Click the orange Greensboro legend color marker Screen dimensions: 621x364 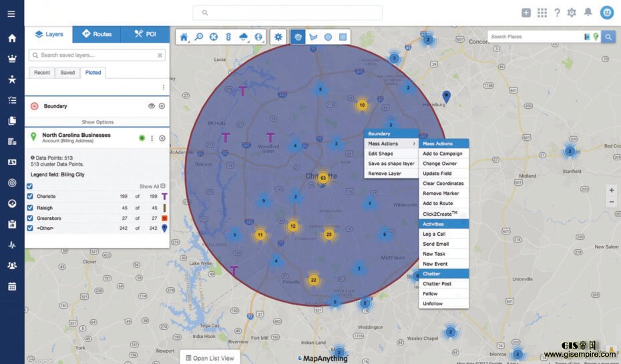164,218
